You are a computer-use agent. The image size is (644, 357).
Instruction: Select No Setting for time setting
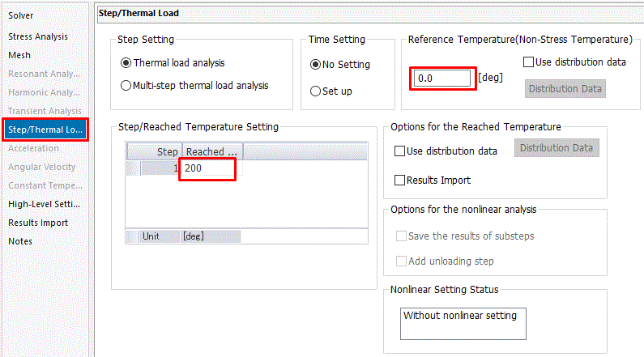(316, 65)
